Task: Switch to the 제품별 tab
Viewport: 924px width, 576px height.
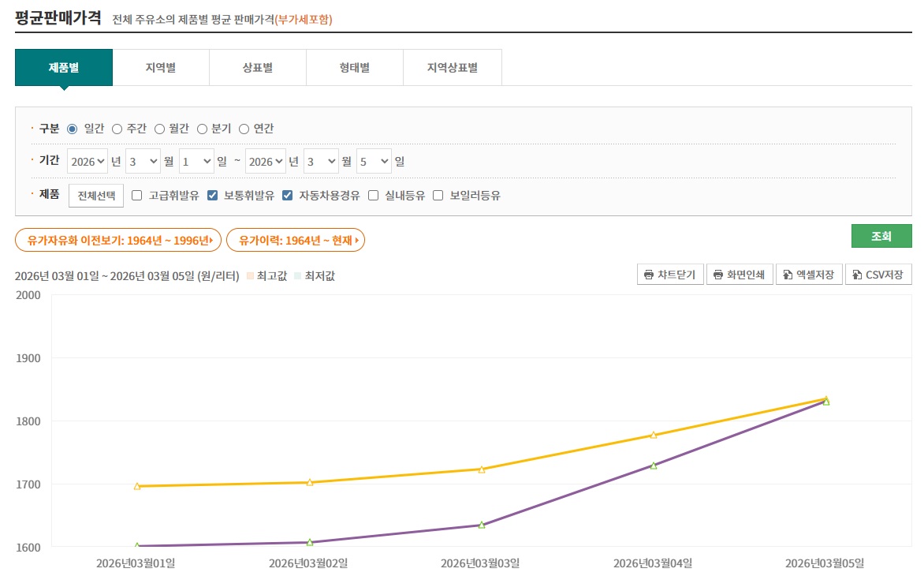Action: [x=64, y=68]
